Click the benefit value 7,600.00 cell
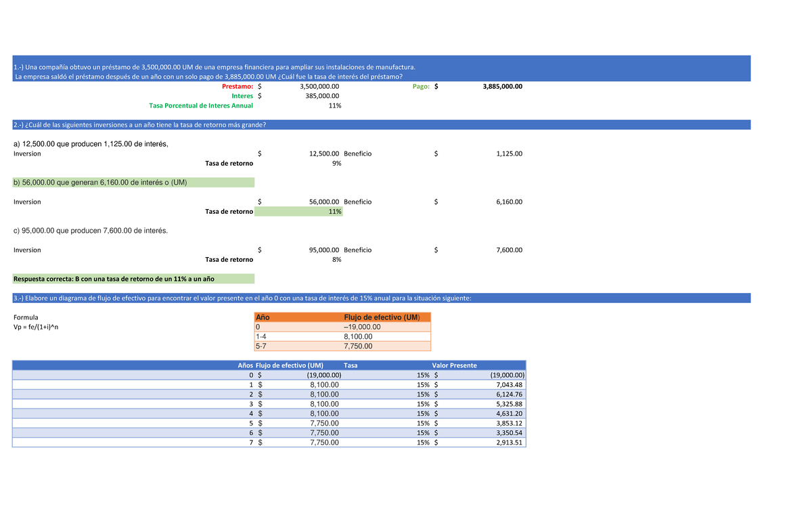Screen dimensions: 812x525 (x=509, y=250)
